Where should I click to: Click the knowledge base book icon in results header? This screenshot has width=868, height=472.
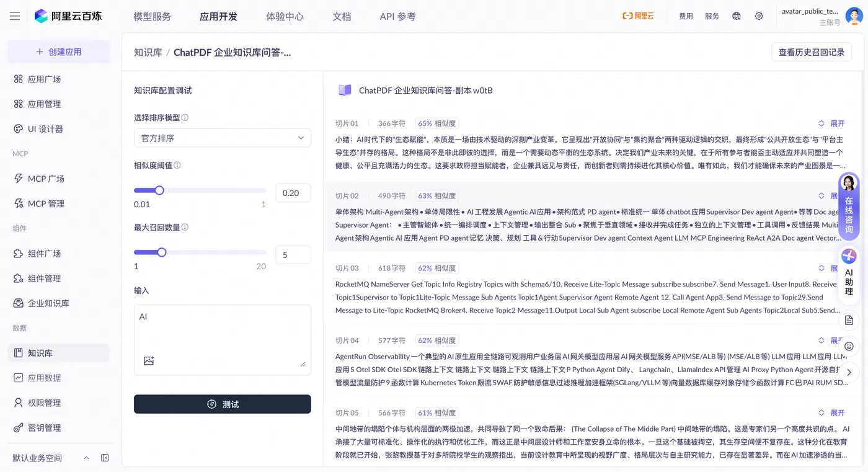345,91
